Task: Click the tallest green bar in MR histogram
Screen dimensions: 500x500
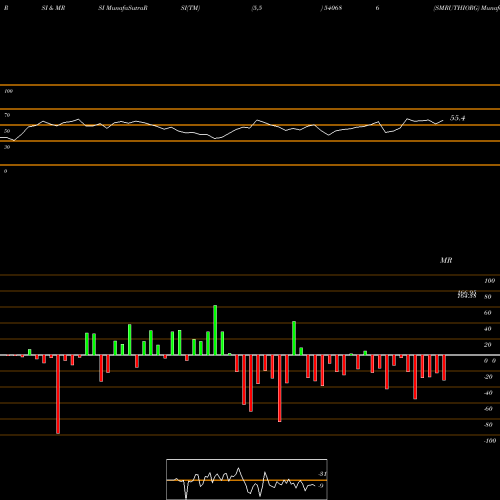Action: tap(215, 330)
